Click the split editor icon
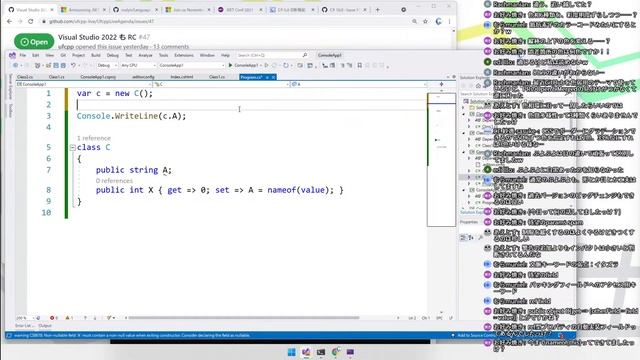Viewport: 640px width, 360px height. 441,84
